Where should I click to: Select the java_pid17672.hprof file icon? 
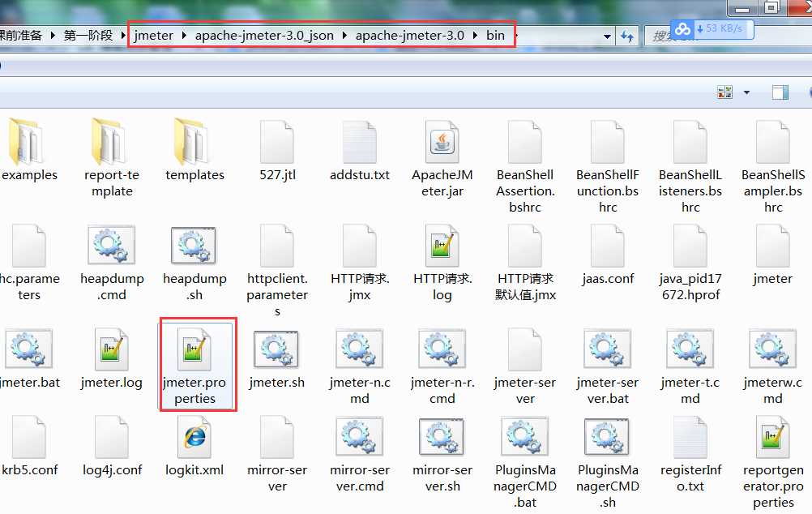tap(690, 246)
